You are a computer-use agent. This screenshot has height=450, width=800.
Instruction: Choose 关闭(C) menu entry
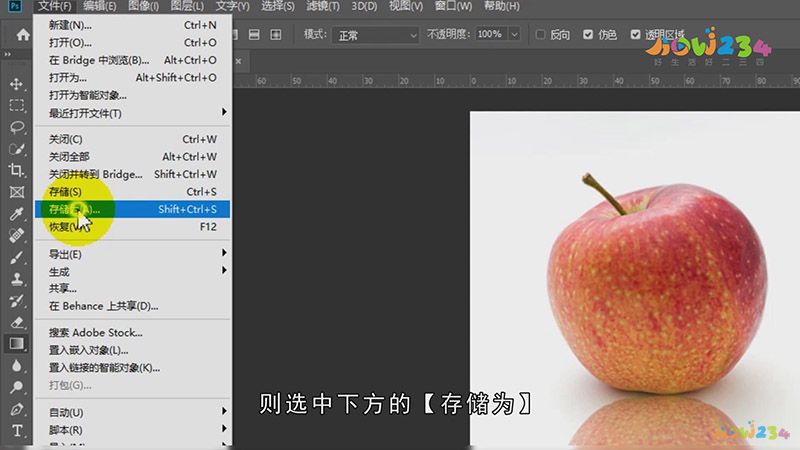[132, 139]
